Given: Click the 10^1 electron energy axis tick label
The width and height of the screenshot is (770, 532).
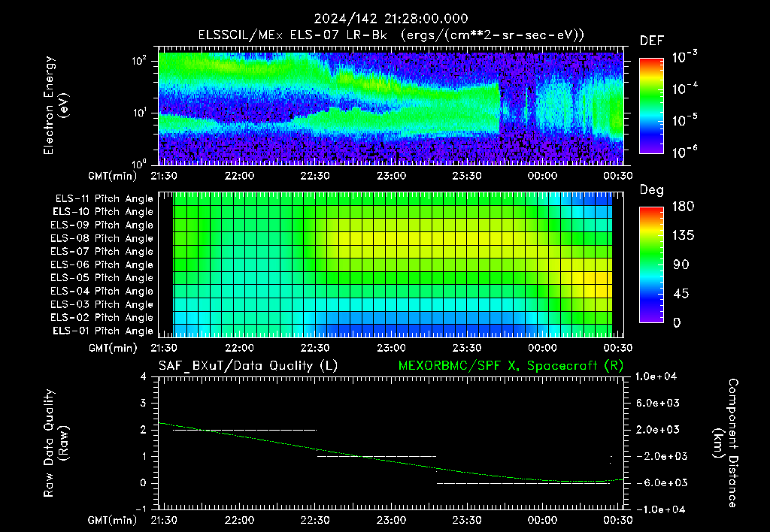Looking at the screenshot, I should [x=139, y=113].
